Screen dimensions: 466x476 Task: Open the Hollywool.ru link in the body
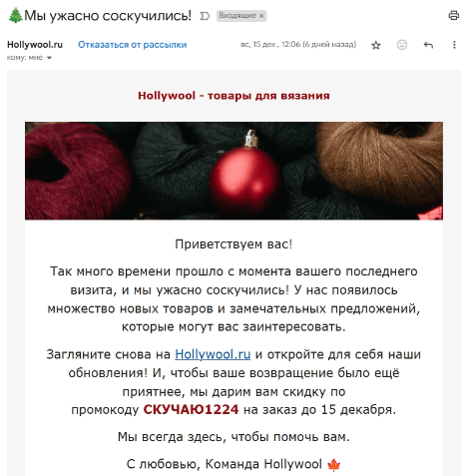coord(213,354)
